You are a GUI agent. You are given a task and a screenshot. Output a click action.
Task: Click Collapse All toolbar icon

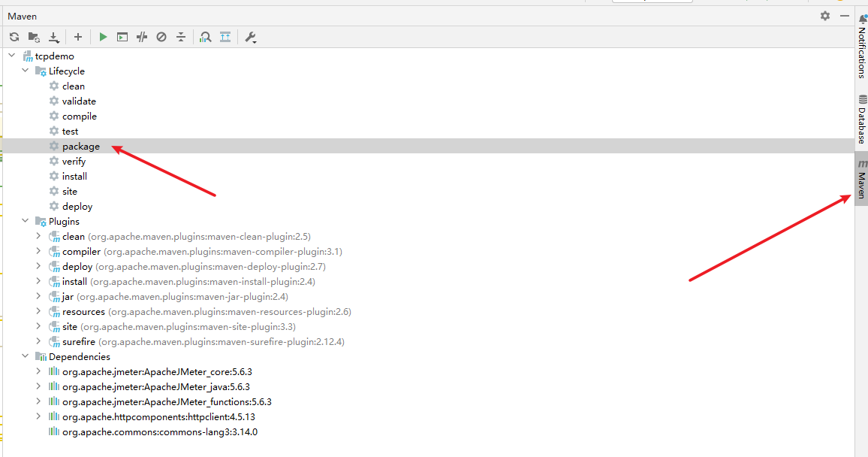point(225,37)
